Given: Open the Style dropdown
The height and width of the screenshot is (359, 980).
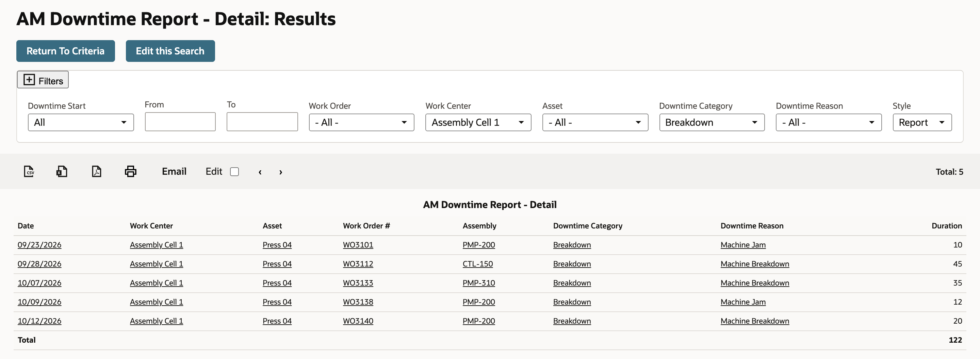Looking at the screenshot, I should click(922, 122).
